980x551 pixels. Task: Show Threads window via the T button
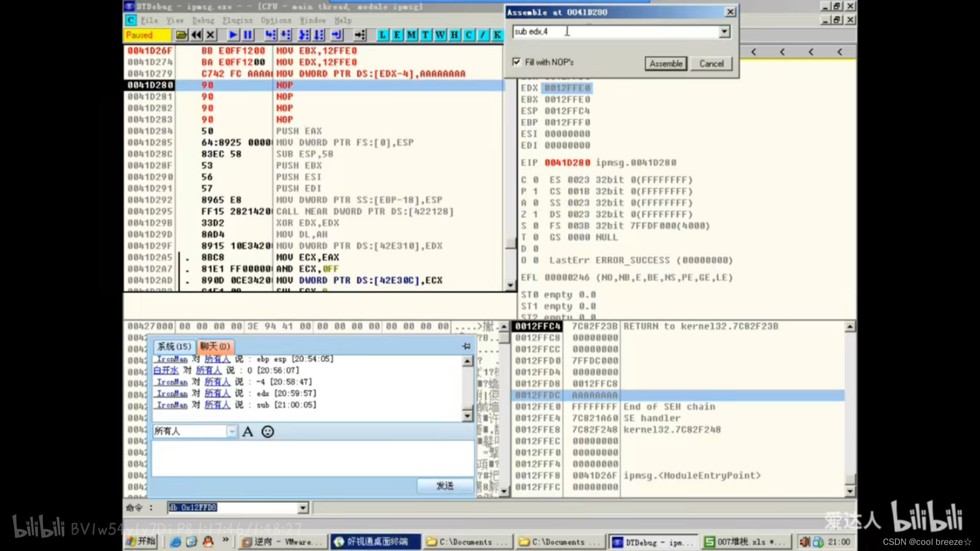[425, 35]
